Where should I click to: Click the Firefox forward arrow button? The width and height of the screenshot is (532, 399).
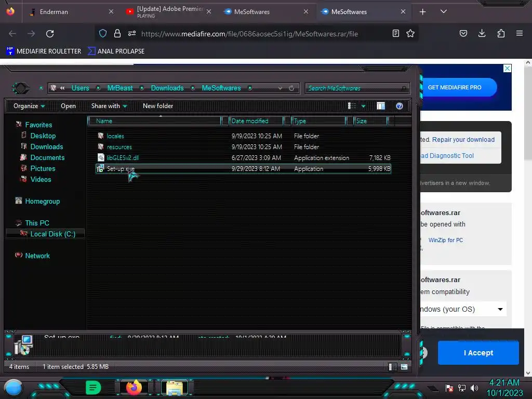pyautogui.click(x=31, y=34)
